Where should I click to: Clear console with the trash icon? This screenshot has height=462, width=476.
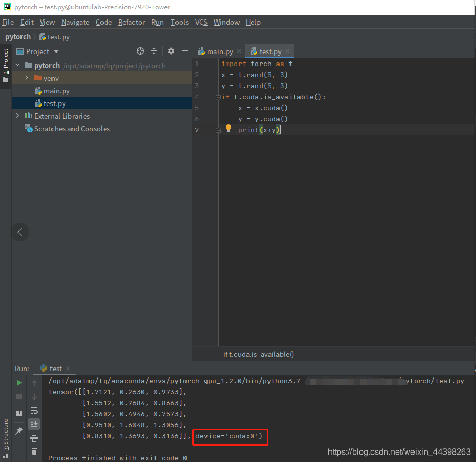(x=34, y=451)
